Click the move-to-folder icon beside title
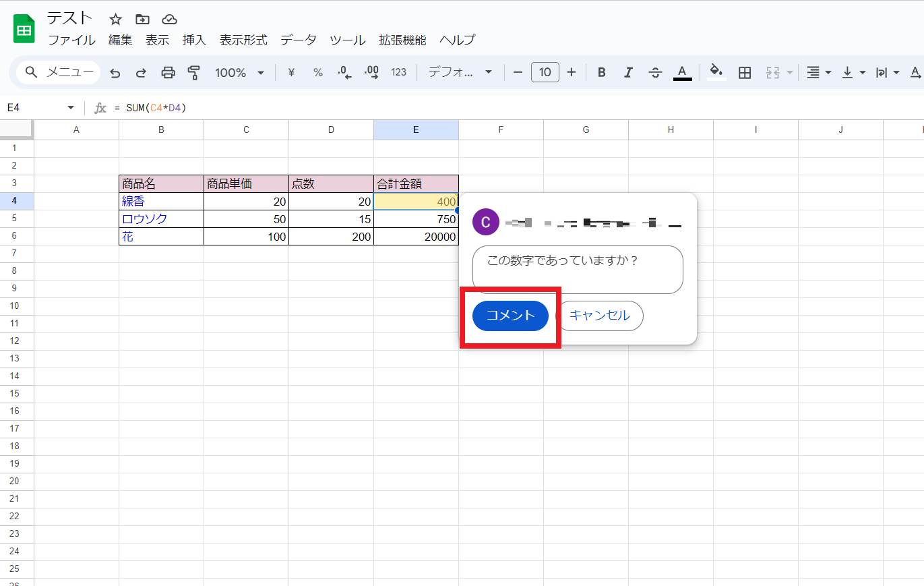 point(142,19)
